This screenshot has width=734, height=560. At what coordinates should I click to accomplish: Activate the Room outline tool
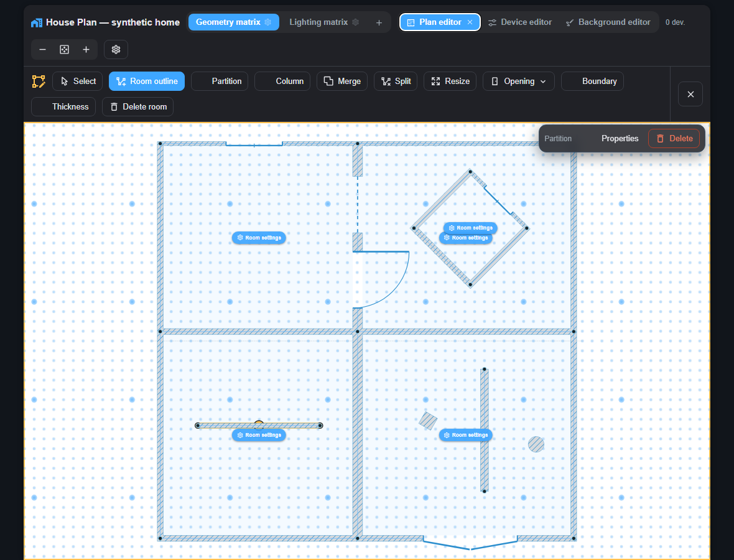click(x=147, y=81)
